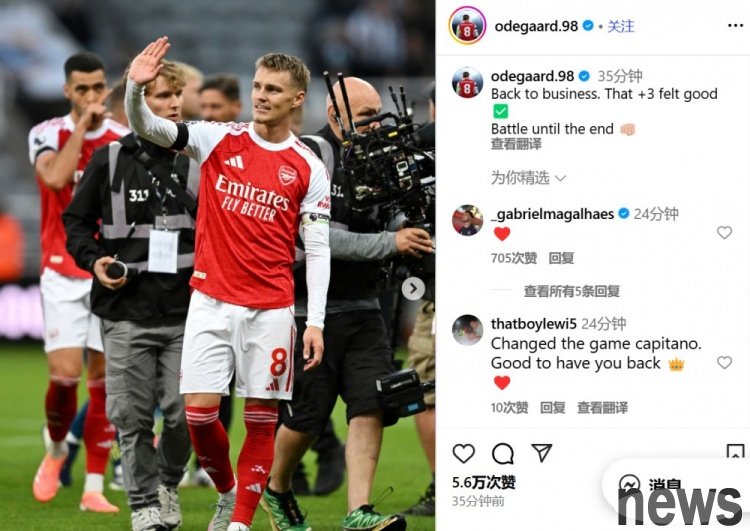Share the post via paper plane icon
This screenshot has width=750, height=531.
point(541,453)
